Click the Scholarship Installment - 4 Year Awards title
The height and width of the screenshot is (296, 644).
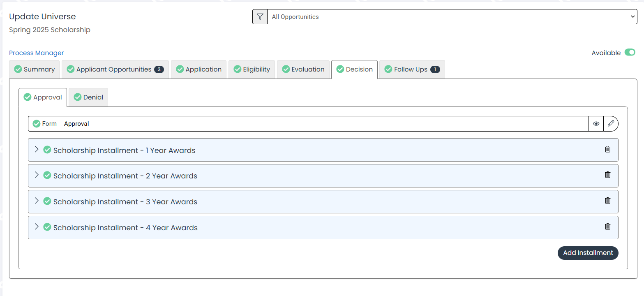tap(125, 228)
